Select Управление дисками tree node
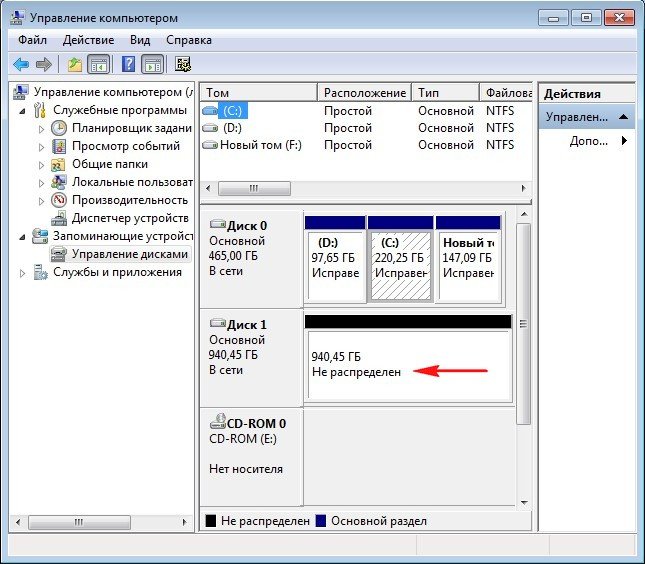This screenshot has height=564, width=645. pos(129,254)
